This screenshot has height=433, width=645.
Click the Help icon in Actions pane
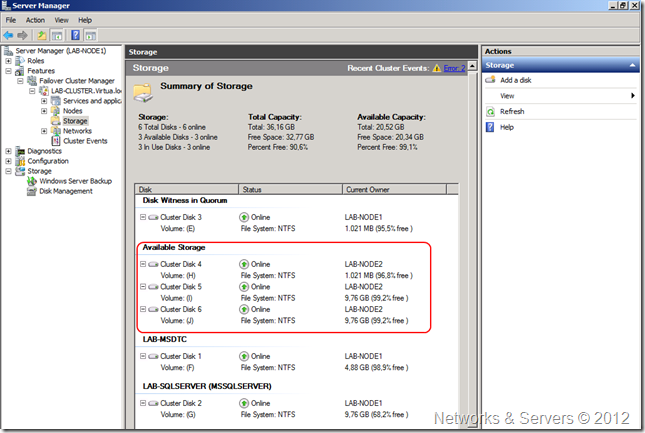pos(490,127)
